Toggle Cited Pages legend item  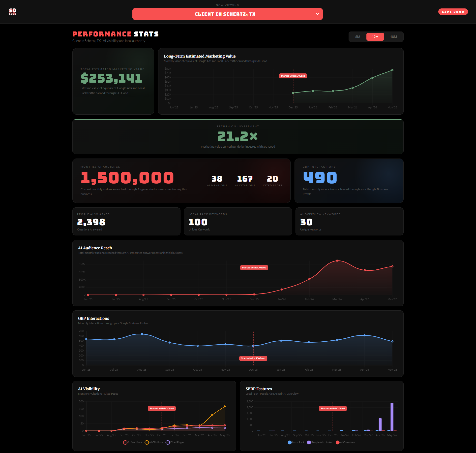pos(175,442)
